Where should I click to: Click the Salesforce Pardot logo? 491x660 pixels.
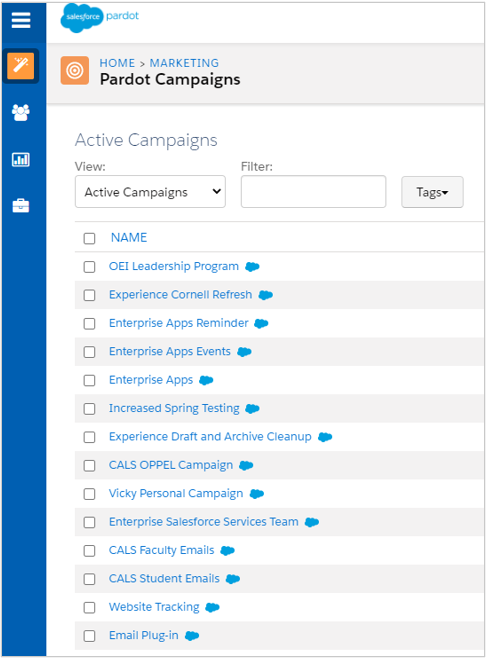[99, 18]
